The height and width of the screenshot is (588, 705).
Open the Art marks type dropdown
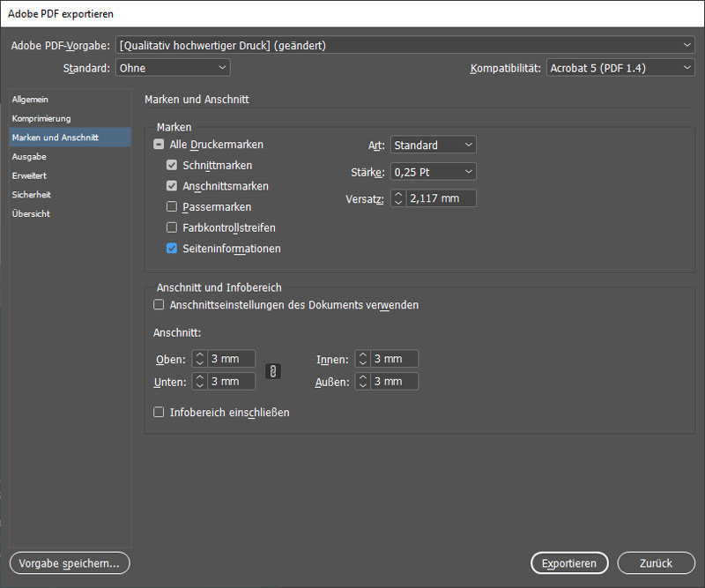433,145
